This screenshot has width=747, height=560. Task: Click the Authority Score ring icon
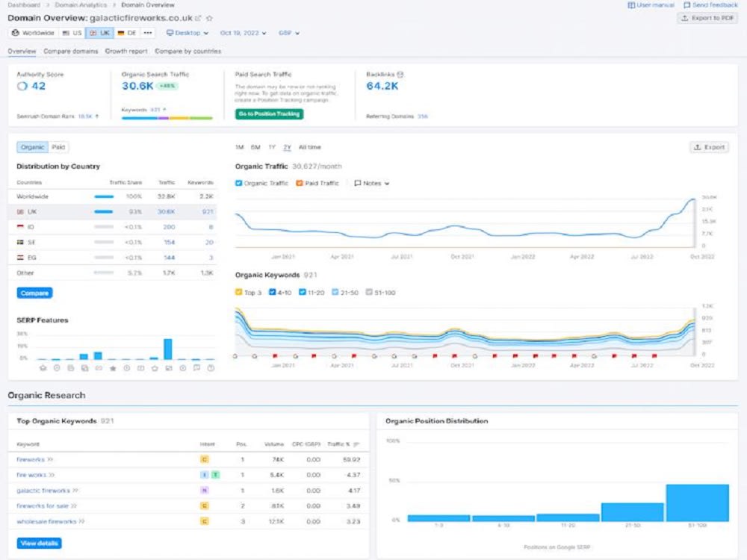point(22,86)
